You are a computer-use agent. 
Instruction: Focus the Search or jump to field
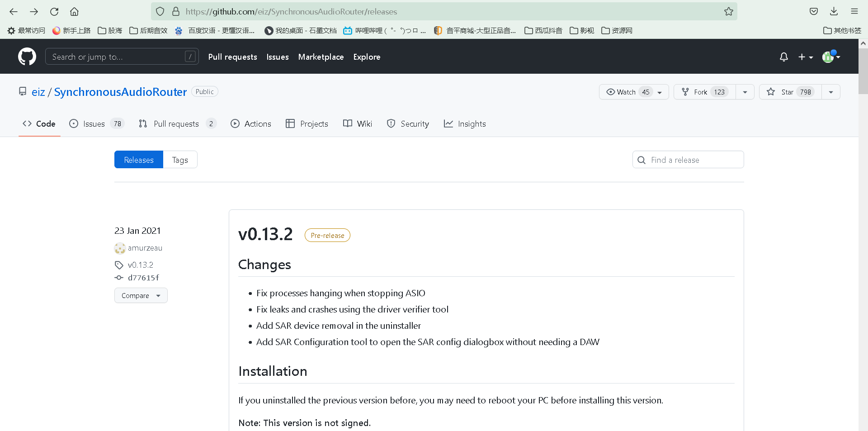click(x=122, y=57)
